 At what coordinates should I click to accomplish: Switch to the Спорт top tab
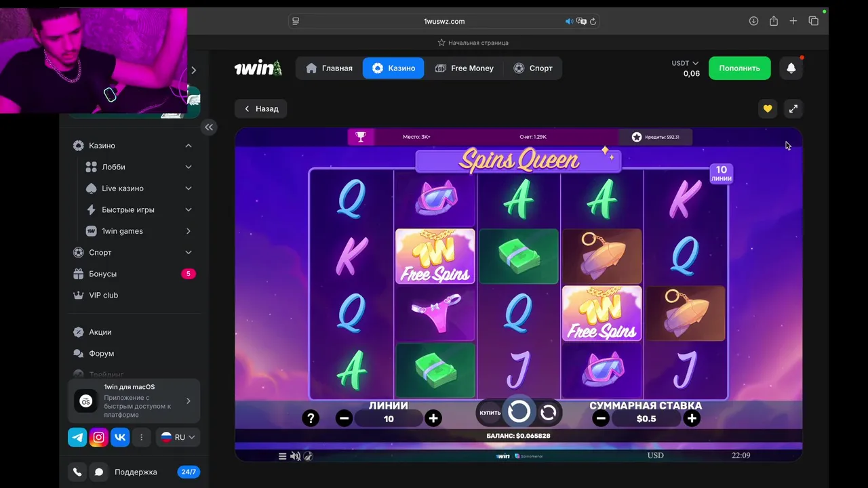pos(533,68)
